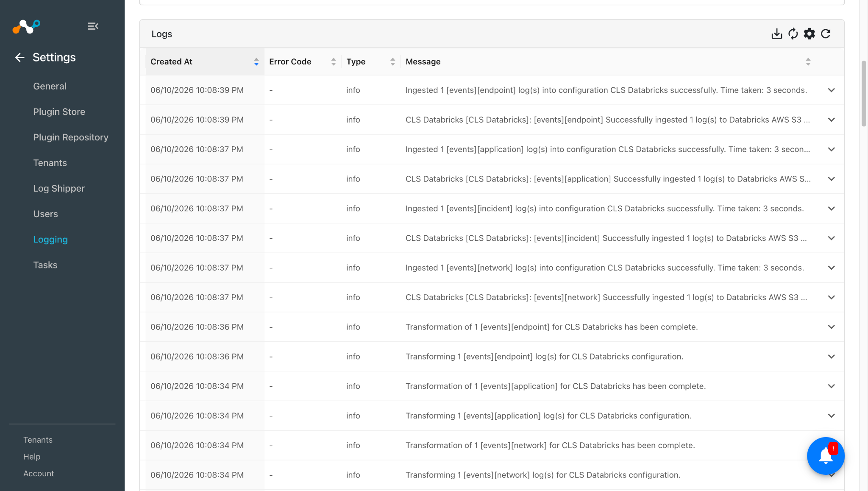Click timestamp of 'Transformation of 1 [events][endpoint]' row
This screenshot has height=491, width=868.
click(197, 327)
